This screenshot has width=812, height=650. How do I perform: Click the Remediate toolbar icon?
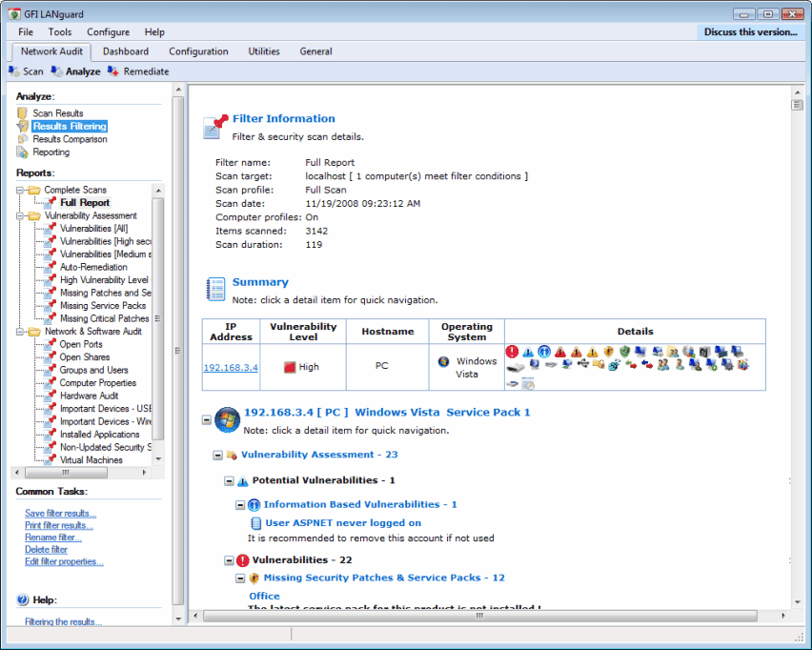click(112, 71)
